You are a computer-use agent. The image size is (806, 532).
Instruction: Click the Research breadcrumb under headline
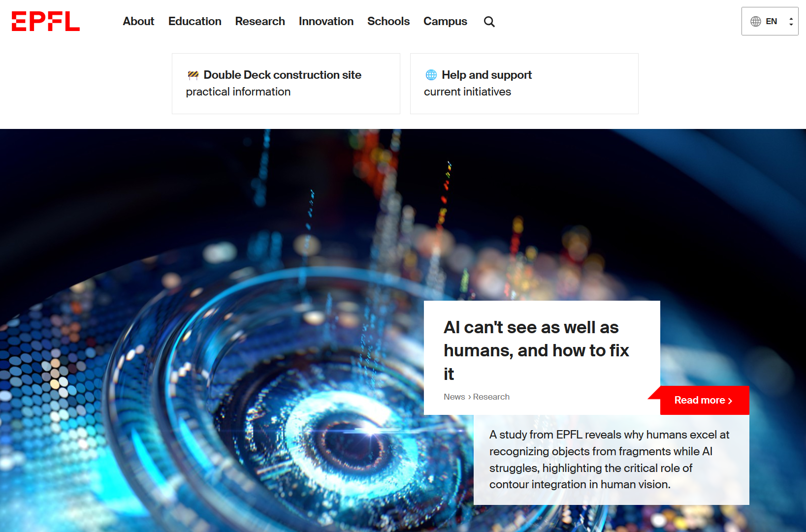pos(491,397)
